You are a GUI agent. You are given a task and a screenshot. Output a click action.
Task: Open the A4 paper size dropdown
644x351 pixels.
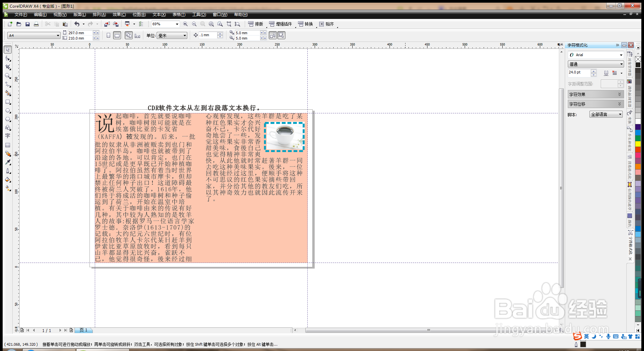click(x=58, y=36)
